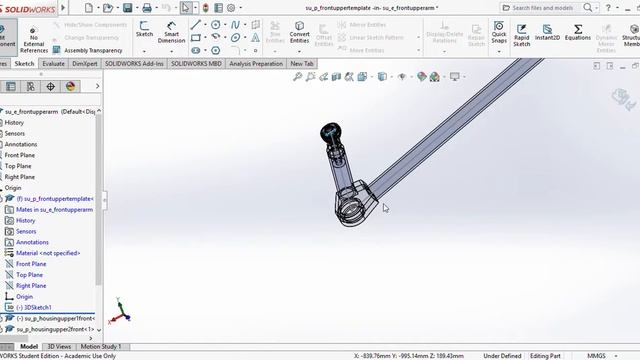Open the Display Style icon
The width and height of the screenshot is (640, 360).
coord(382,76)
